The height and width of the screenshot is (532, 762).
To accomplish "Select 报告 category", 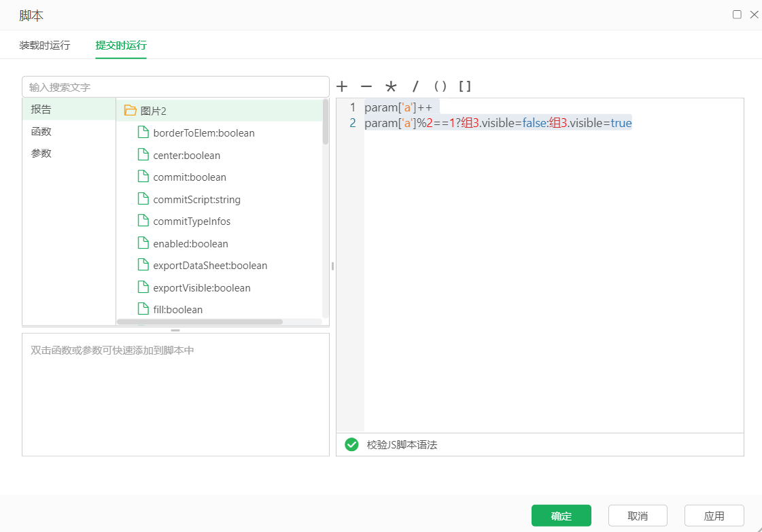I will pos(69,109).
